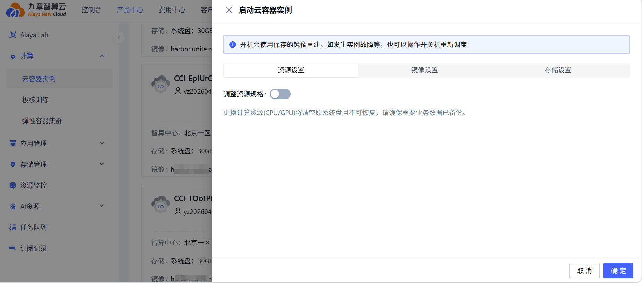Toggle the 调整资源规格 switch
Image resolution: width=644 pixels, height=283 pixels.
pyautogui.click(x=280, y=94)
